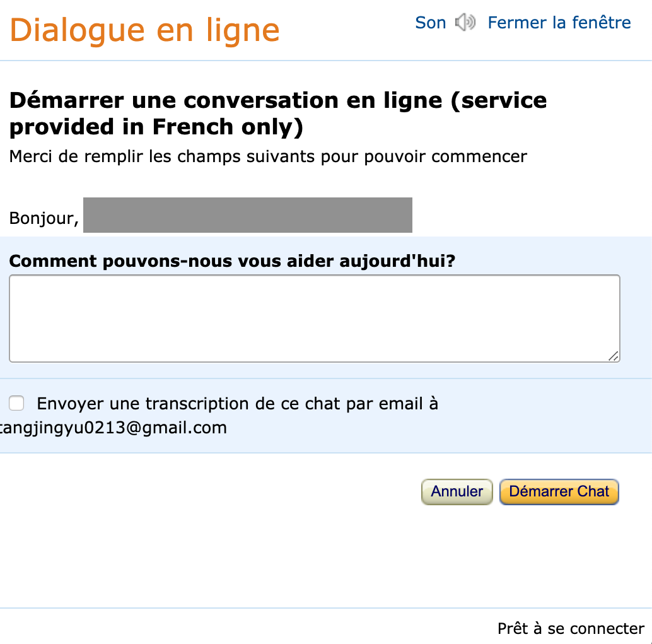The image size is (652, 644).
Task: Click the Prêt à se connecter status
Action: [571, 629]
